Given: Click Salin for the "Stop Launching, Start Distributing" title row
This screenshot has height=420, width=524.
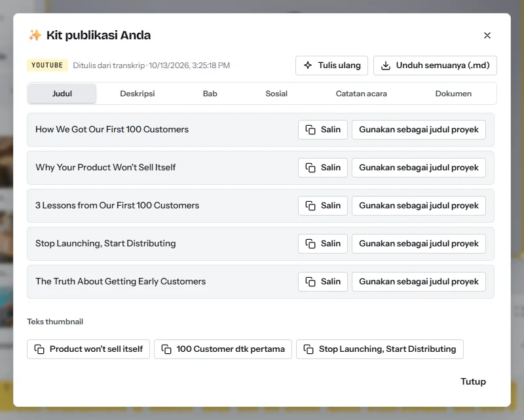Looking at the screenshot, I should 323,244.
